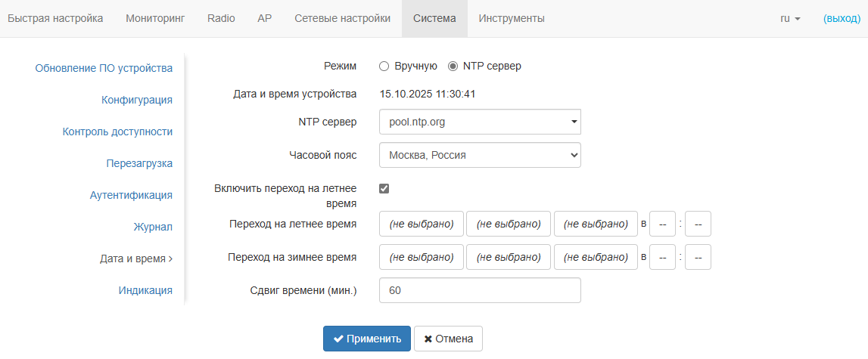Open first summer time (не выбрано) selector
Viewport: 868px width, 359px height.
(421, 224)
